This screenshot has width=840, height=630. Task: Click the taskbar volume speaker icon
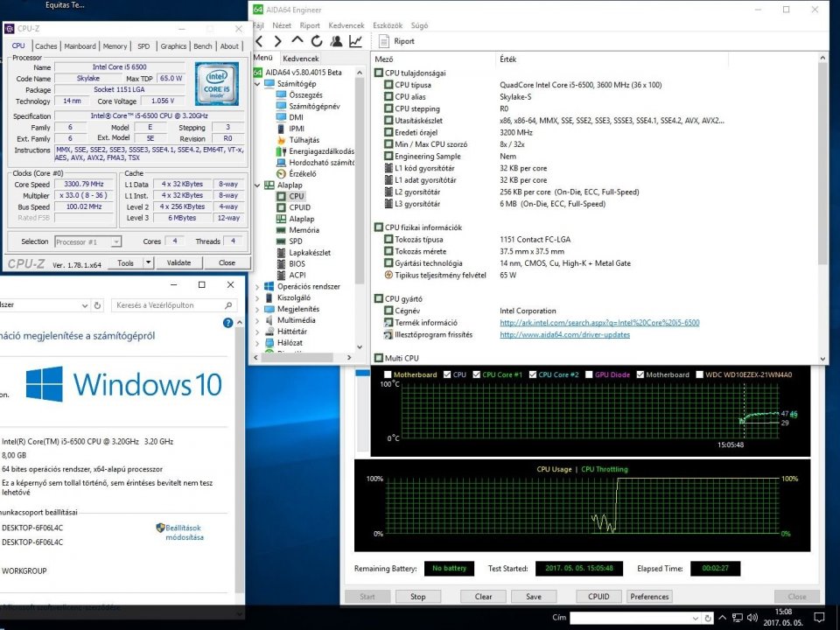pyautogui.click(x=752, y=617)
